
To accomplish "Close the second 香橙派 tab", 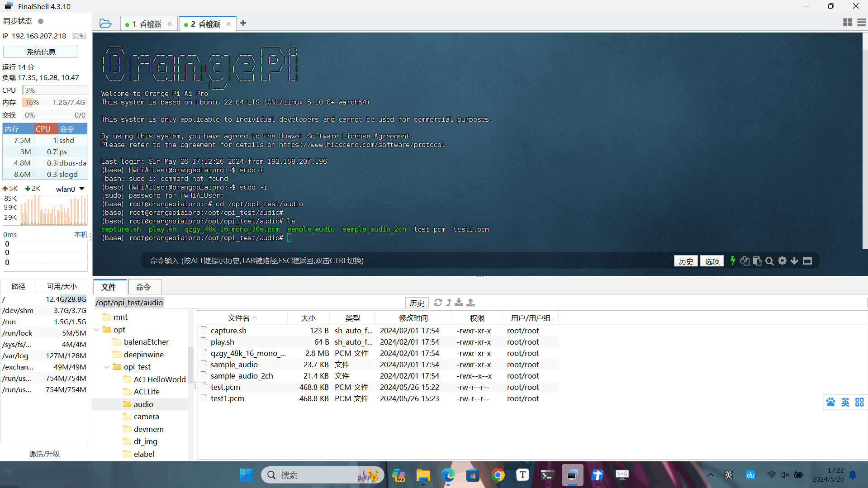I will click(228, 24).
